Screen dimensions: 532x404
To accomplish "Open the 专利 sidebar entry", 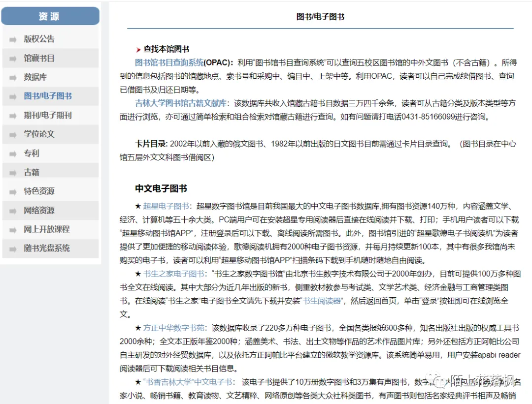I will tap(32, 153).
